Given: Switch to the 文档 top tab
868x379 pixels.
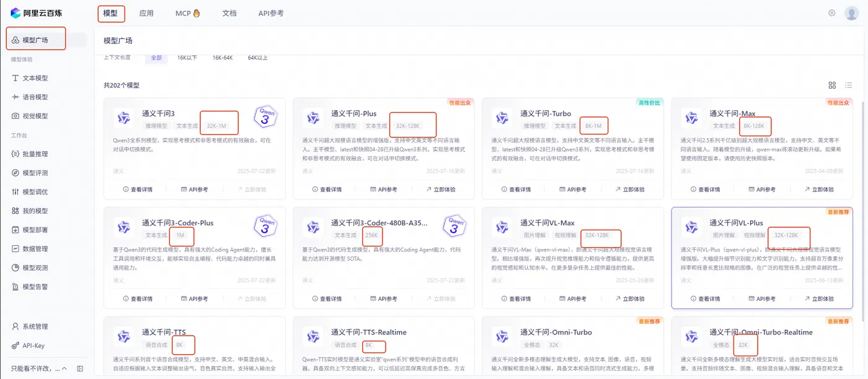Looking at the screenshot, I should 229,13.
